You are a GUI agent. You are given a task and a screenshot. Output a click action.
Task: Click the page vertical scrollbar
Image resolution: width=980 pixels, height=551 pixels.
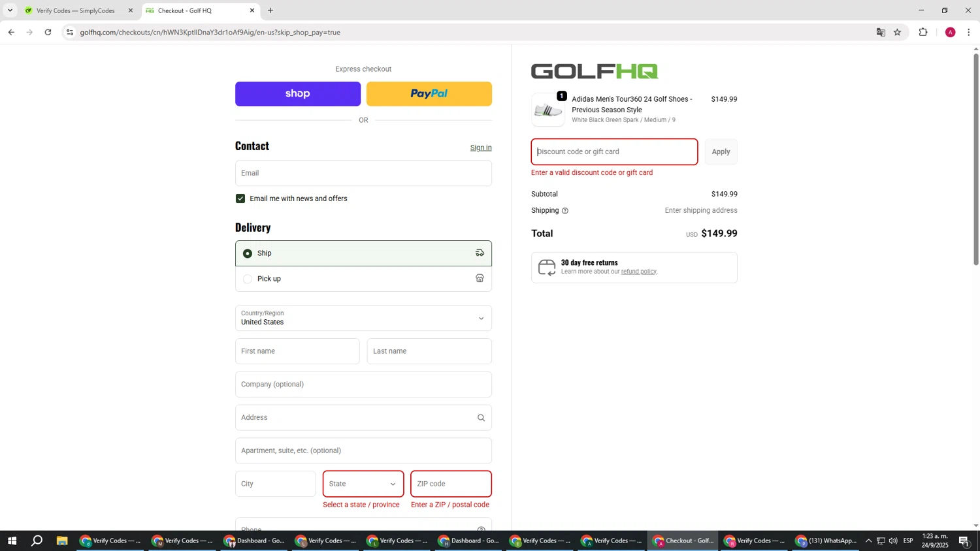[x=976, y=160]
